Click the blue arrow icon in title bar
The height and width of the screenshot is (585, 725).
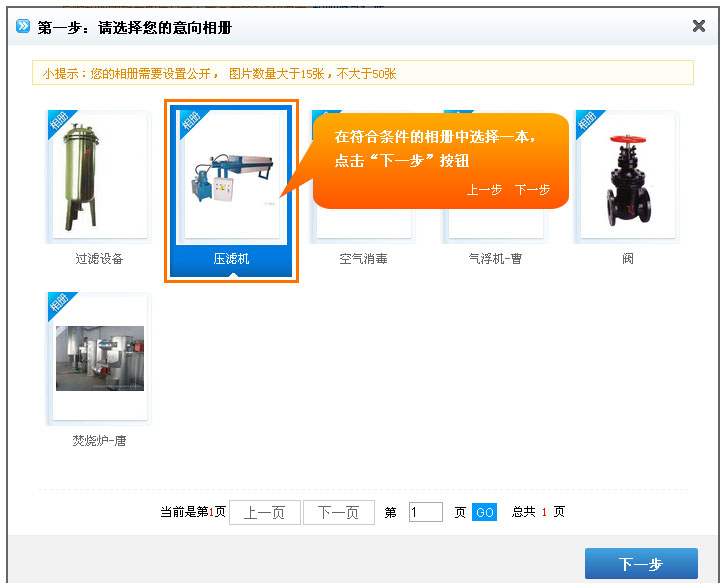coord(23,26)
